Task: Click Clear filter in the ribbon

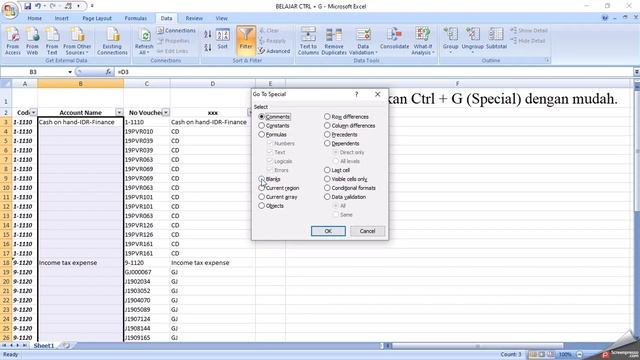Action: click(269, 31)
